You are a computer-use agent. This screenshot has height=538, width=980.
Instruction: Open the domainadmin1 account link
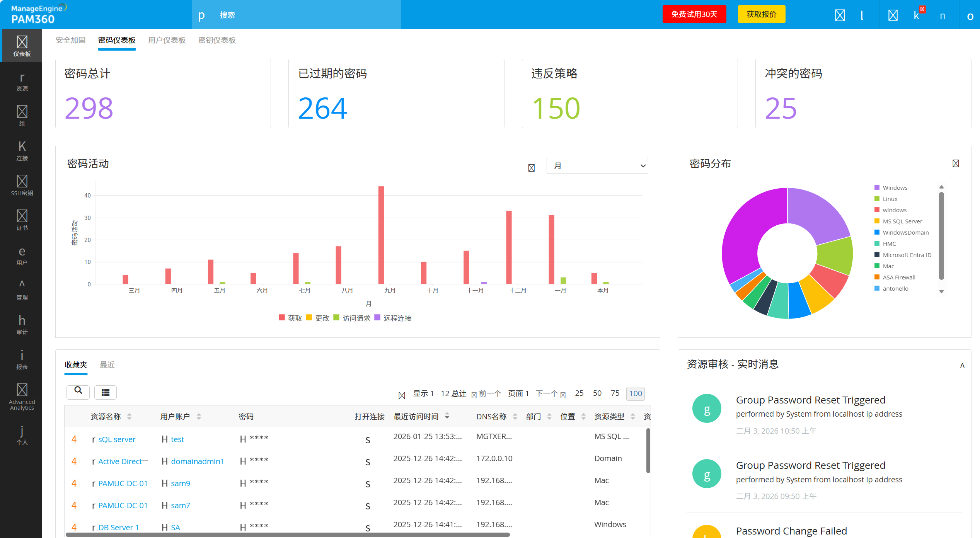click(x=197, y=461)
